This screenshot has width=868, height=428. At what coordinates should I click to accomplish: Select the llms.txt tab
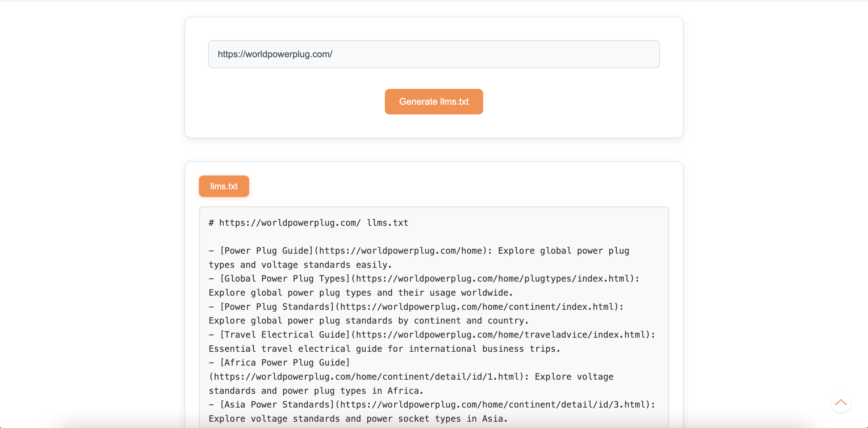(224, 186)
